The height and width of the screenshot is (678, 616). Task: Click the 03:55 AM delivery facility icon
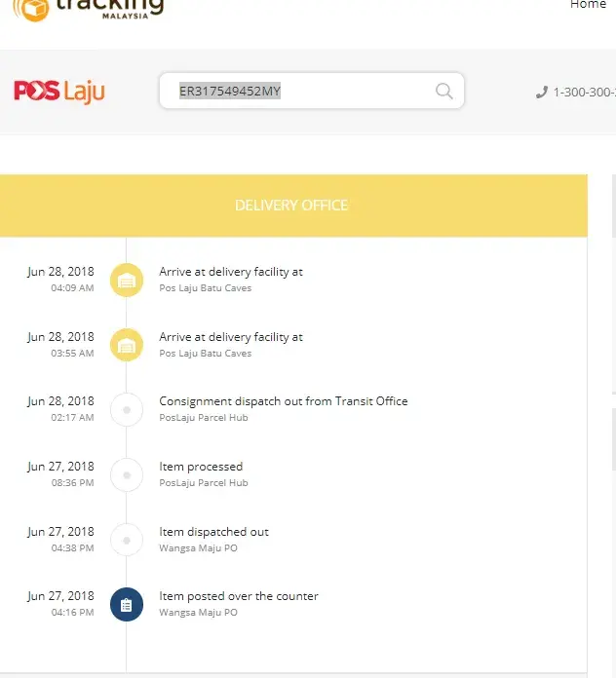click(127, 345)
